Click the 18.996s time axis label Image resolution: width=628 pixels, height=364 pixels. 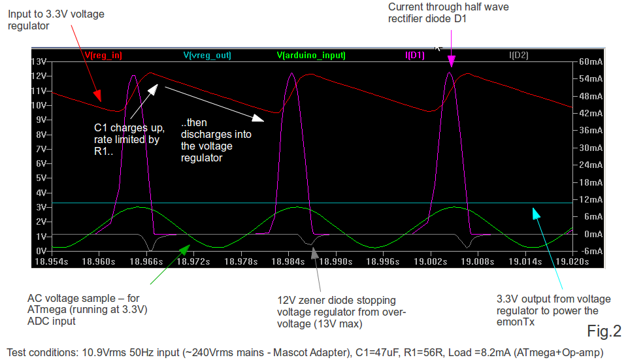[x=383, y=261]
